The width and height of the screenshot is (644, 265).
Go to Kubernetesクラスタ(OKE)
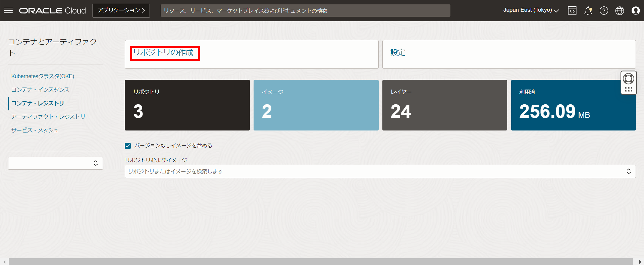click(43, 76)
